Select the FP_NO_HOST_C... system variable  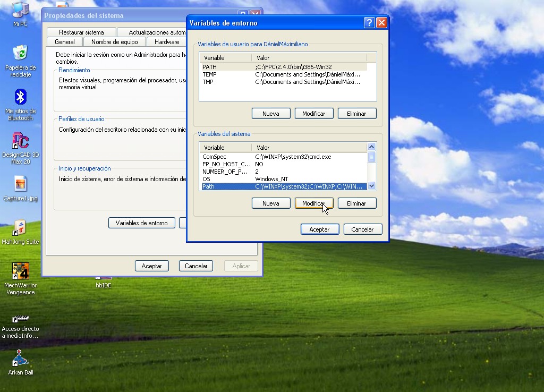pos(284,164)
